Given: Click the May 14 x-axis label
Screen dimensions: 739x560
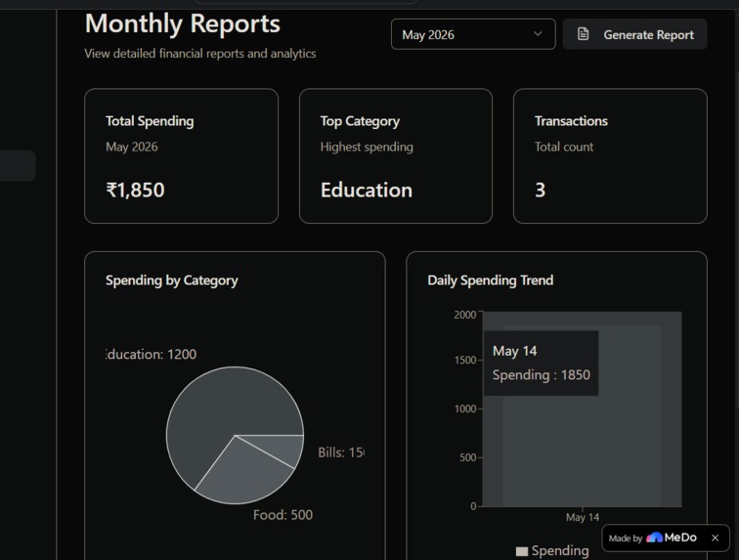Looking at the screenshot, I should tap(583, 517).
